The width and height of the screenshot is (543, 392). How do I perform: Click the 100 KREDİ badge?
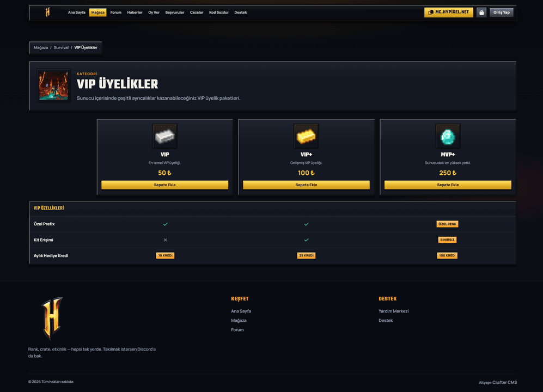[448, 255]
